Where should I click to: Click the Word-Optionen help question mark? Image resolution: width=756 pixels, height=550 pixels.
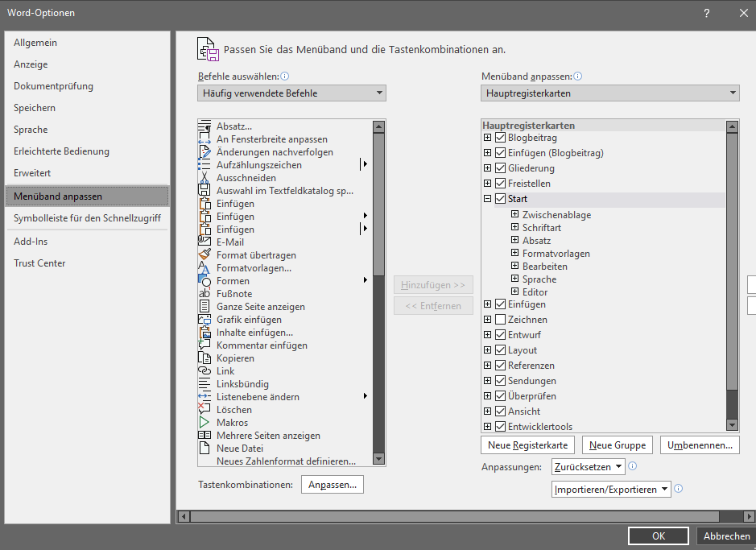point(706,13)
